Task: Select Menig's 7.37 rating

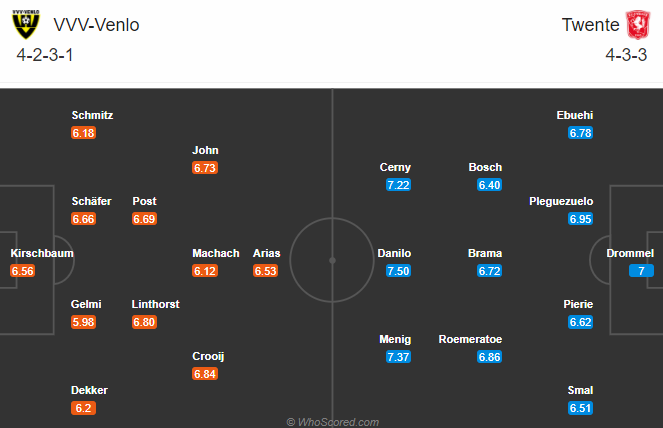Action: click(x=398, y=356)
